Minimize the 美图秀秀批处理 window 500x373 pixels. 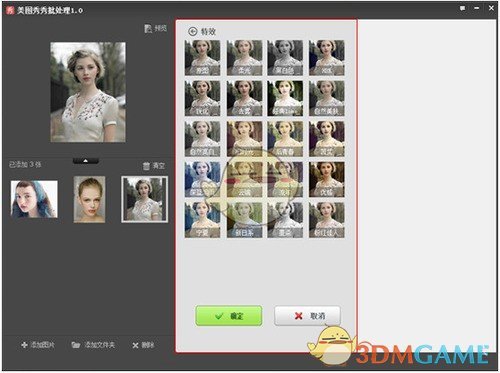tap(477, 8)
